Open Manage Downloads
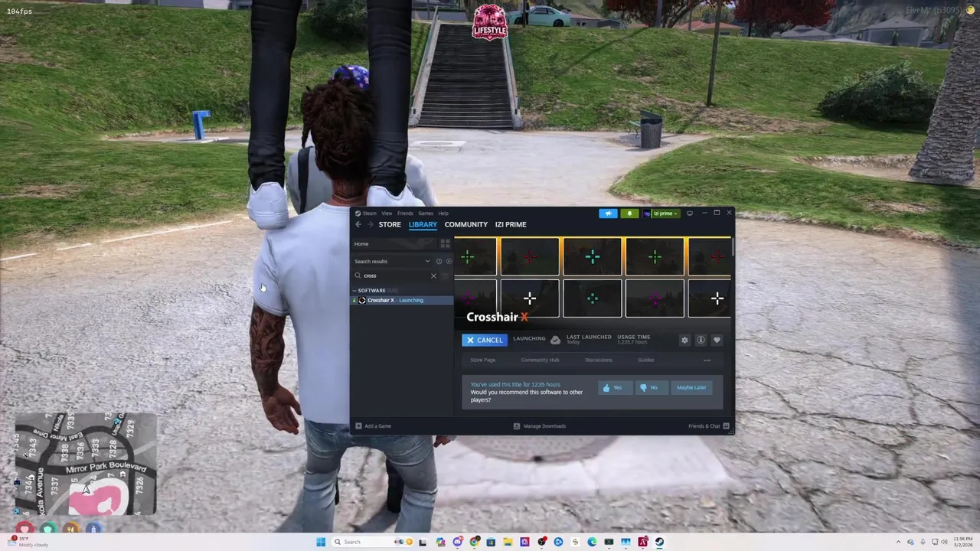 tap(540, 426)
